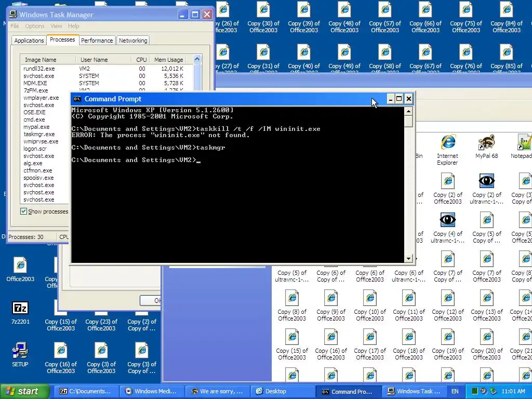The image size is (532, 399).
Task: Open the File menu in Task Manager
Action: [15, 26]
